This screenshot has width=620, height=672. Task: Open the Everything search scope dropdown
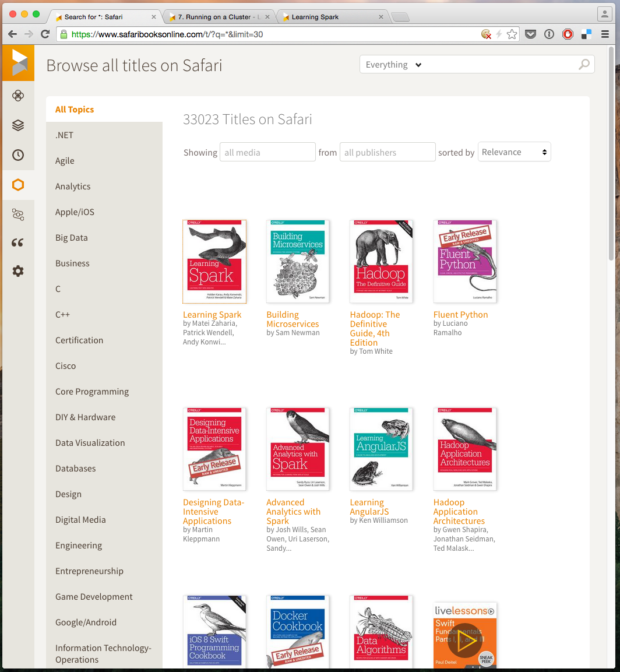pos(393,65)
